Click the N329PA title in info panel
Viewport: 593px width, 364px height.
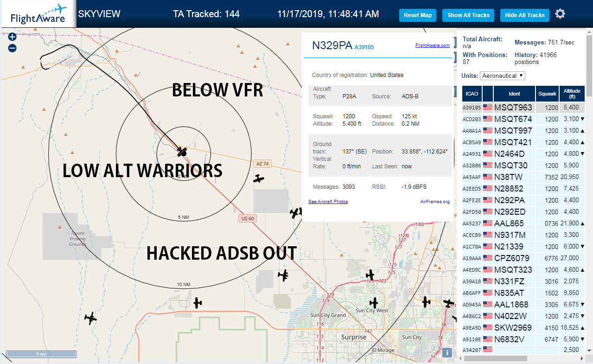pyautogui.click(x=332, y=45)
